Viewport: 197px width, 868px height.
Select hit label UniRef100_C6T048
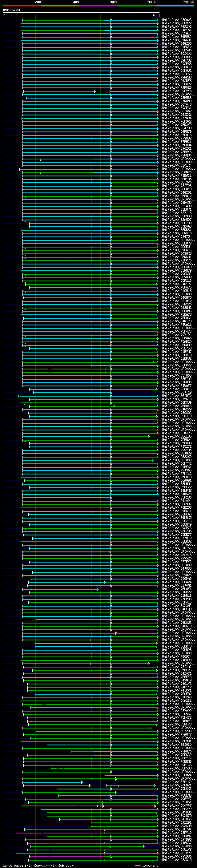pos(177,104)
